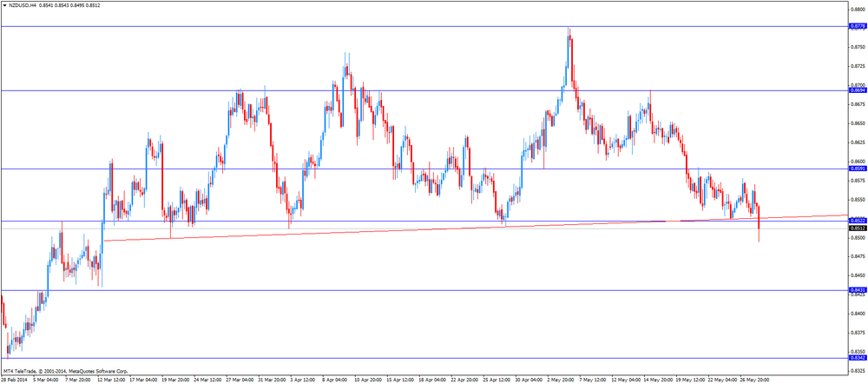Click the 0.8400 tick on price scale
The image size is (868, 384).
[858, 314]
